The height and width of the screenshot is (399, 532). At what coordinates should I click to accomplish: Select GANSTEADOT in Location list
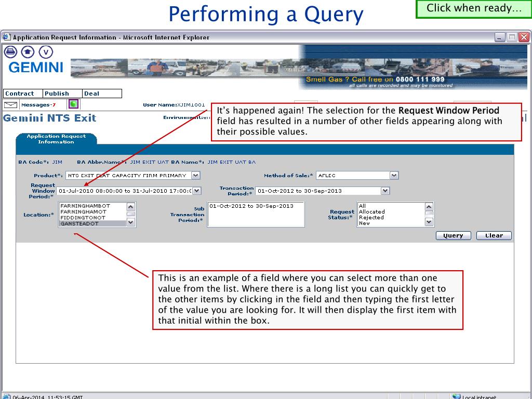pos(92,223)
